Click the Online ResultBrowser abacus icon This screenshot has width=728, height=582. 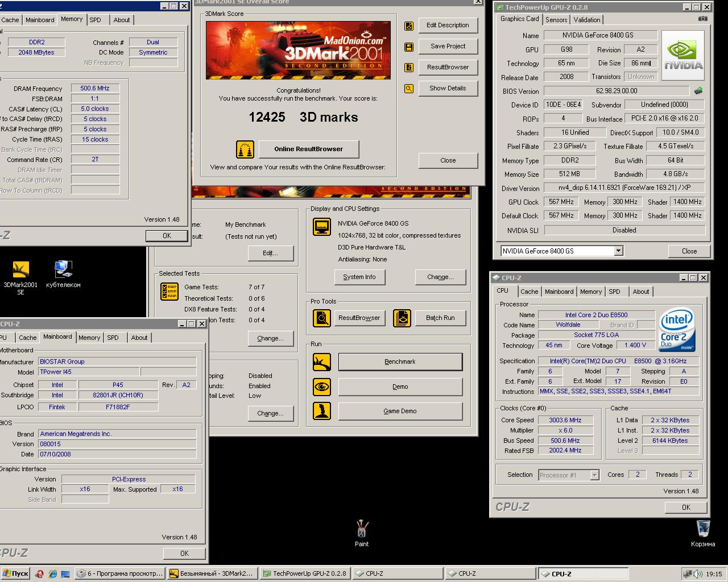(x=245, y=149)
